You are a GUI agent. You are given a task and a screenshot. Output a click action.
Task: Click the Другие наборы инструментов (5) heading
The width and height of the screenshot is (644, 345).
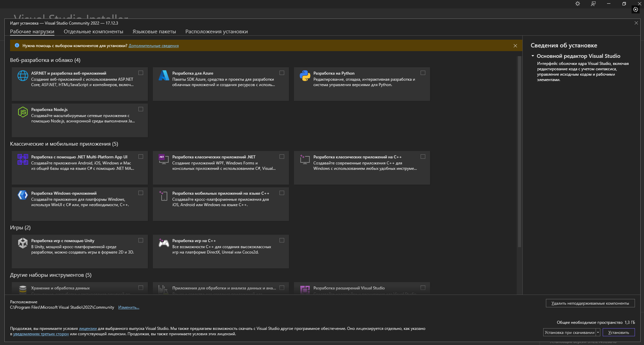(x=51, y=275)
